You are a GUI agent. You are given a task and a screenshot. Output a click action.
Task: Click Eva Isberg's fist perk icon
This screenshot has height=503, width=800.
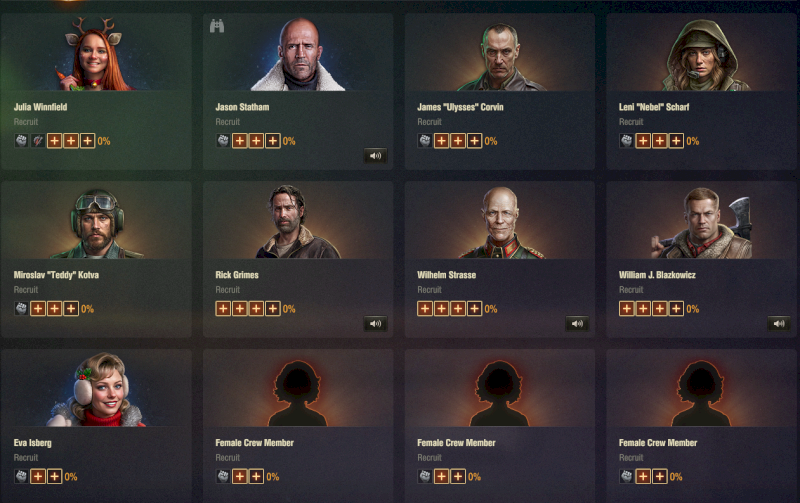tap(21, 476)
